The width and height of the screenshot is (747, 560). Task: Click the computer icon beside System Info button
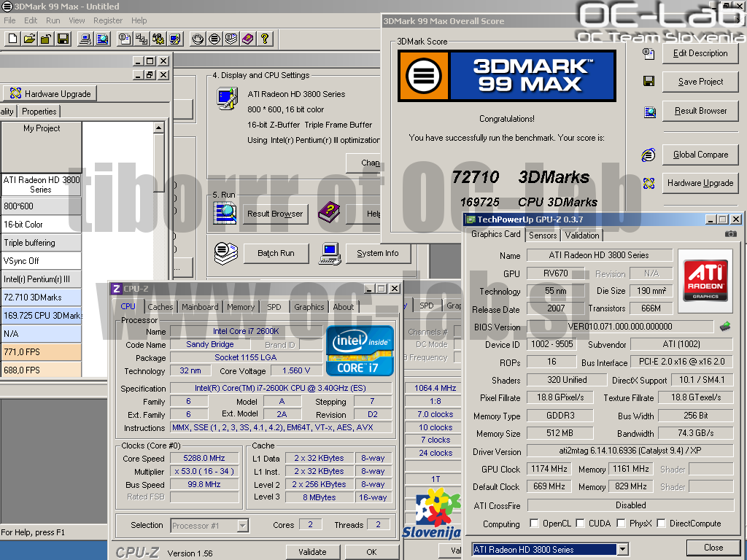pos(330,253)
